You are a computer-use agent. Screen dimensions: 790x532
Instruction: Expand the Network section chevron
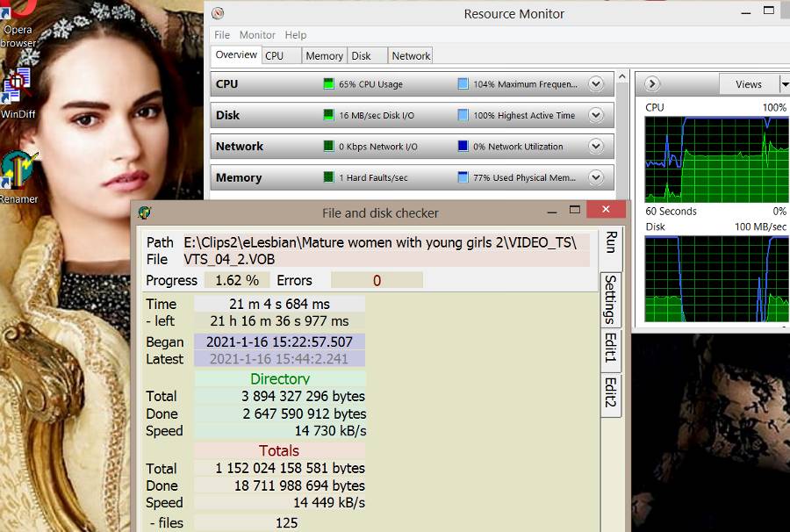pyautogui.click(x=596, y=147)
